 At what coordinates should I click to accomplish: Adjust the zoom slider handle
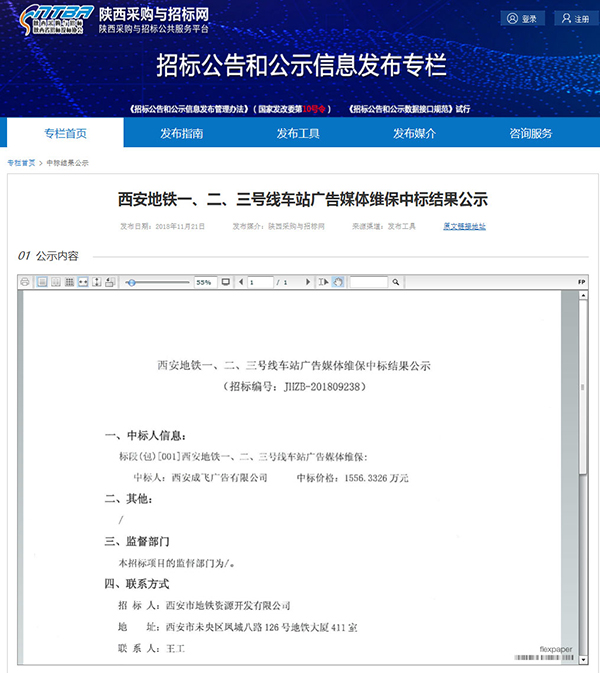132,282
